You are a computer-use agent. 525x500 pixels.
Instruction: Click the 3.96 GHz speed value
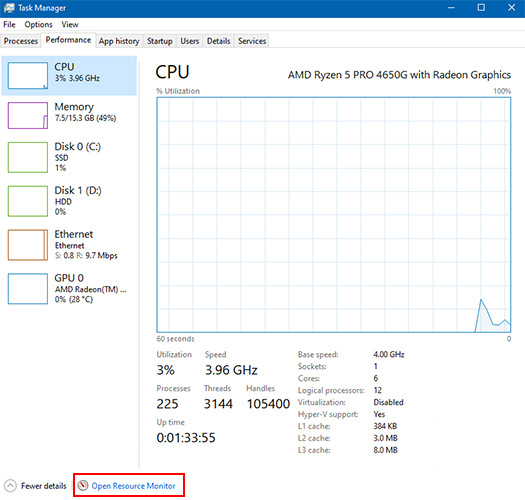231,370
